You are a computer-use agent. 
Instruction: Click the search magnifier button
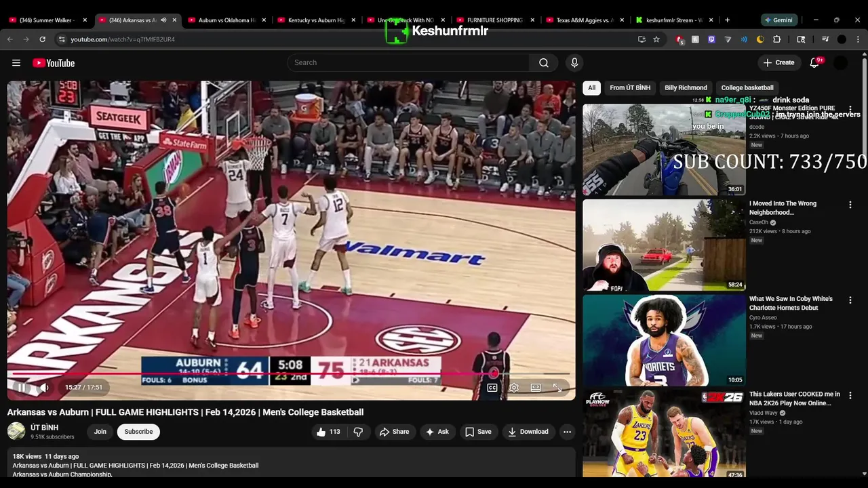point(544,62)
